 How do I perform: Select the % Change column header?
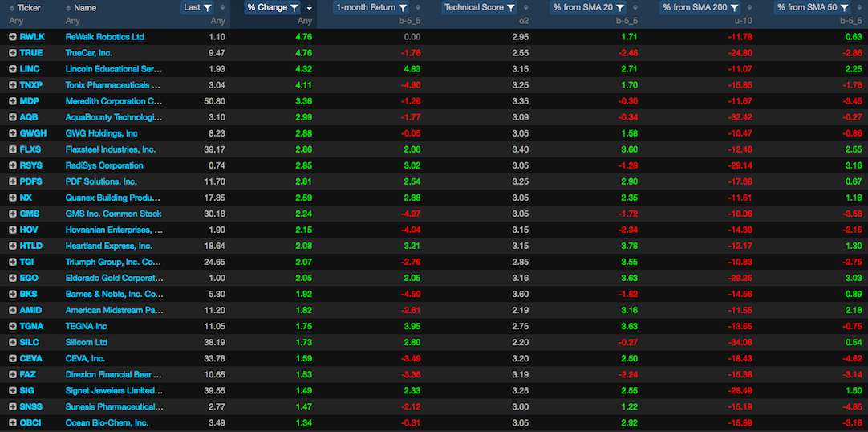click(267, 8)
